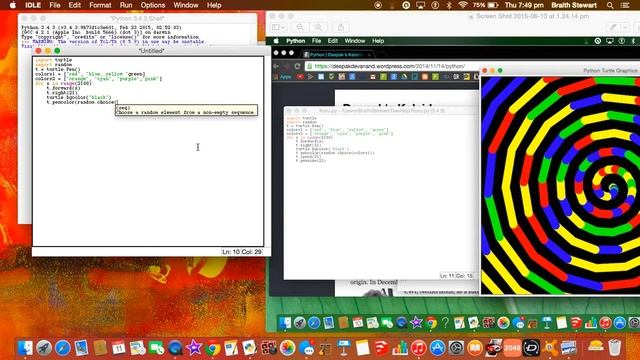Viewport: 640px width, 360px height.
Task: Click Preview zoom in magnifier
Action: [318, 27]
